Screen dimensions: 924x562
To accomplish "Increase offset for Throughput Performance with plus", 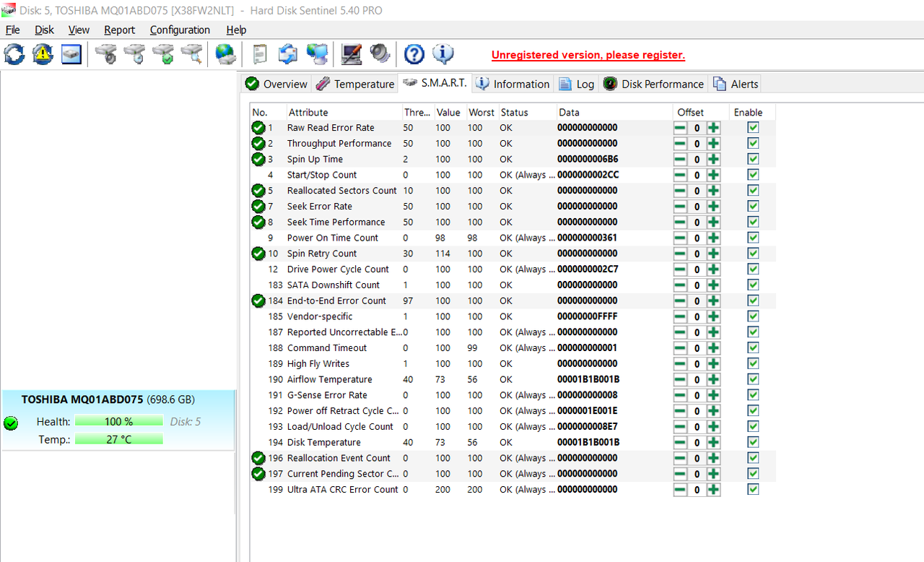I will tap(713, 144).
